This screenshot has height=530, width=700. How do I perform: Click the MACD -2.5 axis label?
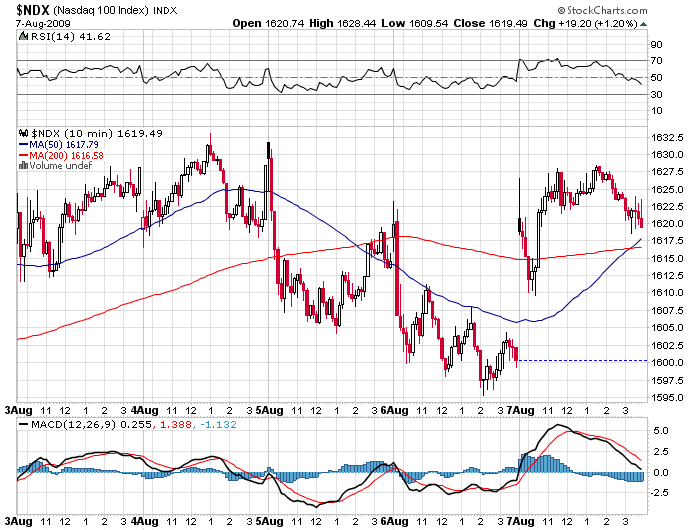pos(658,492)
